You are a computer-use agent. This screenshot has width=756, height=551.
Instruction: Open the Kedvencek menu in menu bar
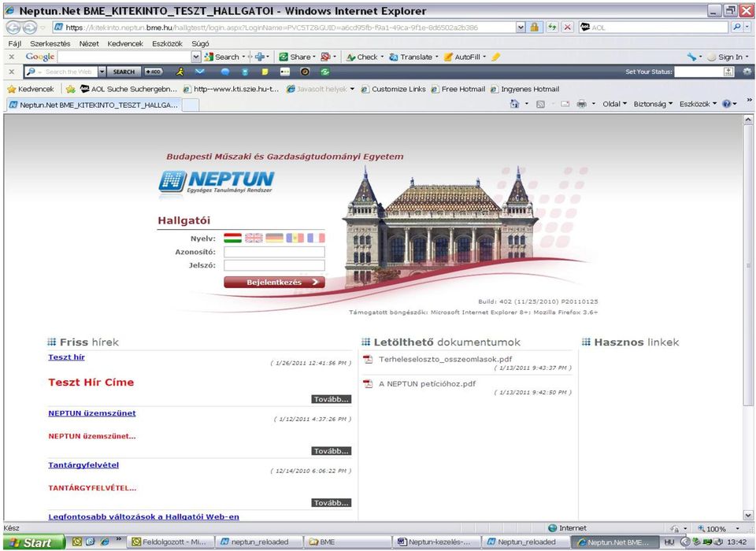click(x=125, y=43)
